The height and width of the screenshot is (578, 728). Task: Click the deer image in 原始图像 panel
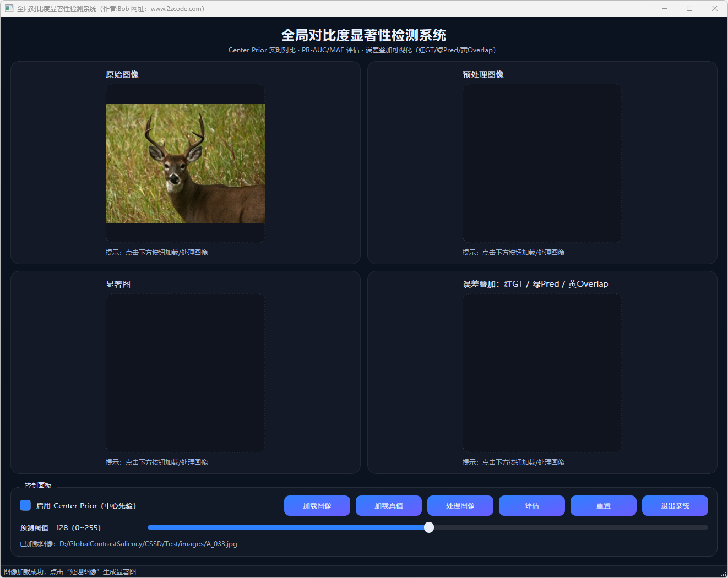click(x=185, y=163)
